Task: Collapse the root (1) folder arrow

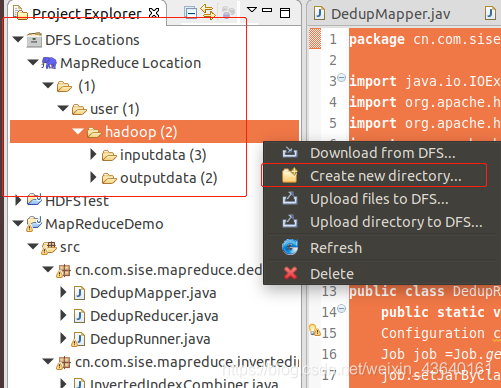Action: pyautogui.click(x=48, y=85)
